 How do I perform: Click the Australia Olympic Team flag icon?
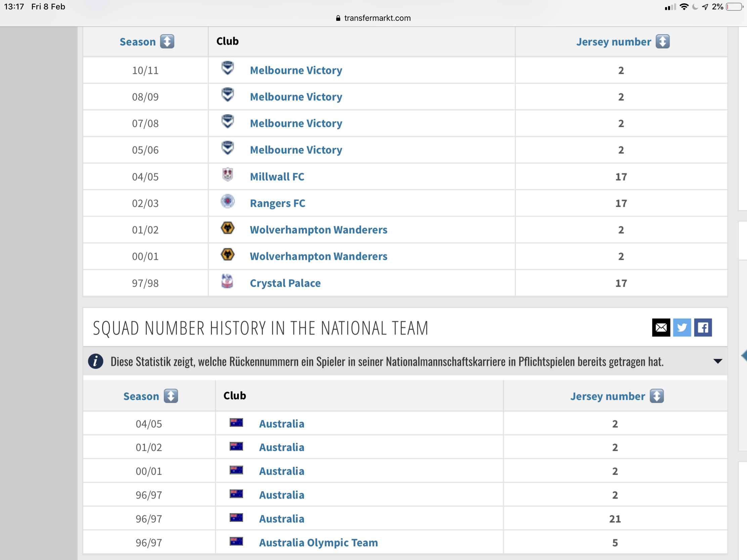pos(236,542)
